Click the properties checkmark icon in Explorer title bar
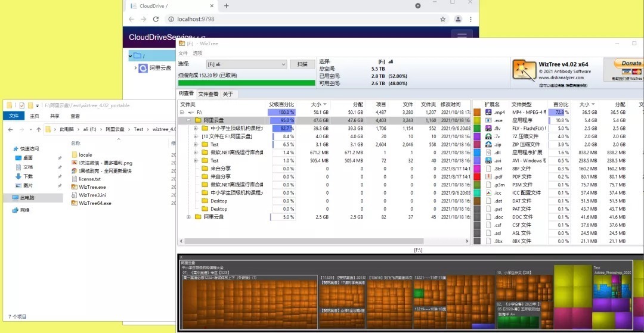The height and width of the screenshot is (333, 644). (22, 105)
